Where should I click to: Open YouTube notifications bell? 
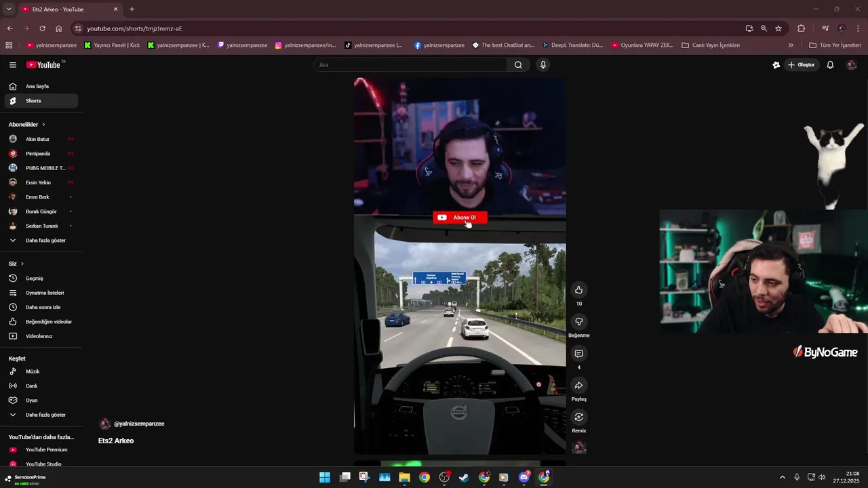coord(830,65)
